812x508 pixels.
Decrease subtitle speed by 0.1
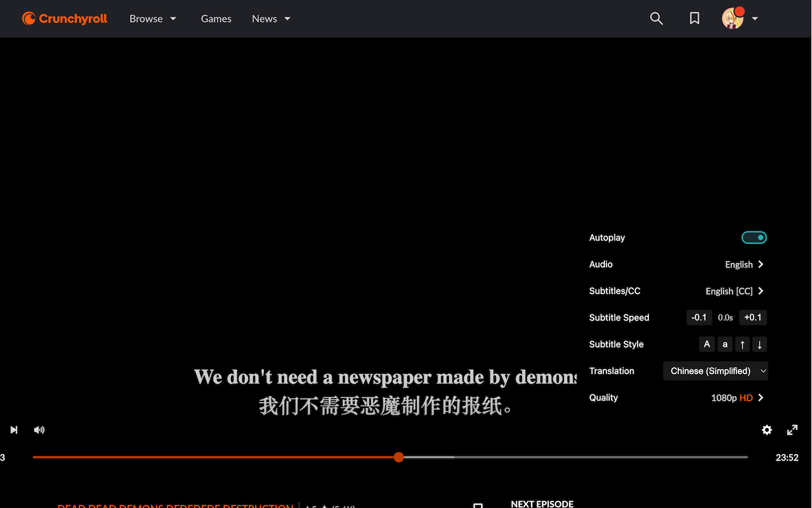click(x=698, y=317)
